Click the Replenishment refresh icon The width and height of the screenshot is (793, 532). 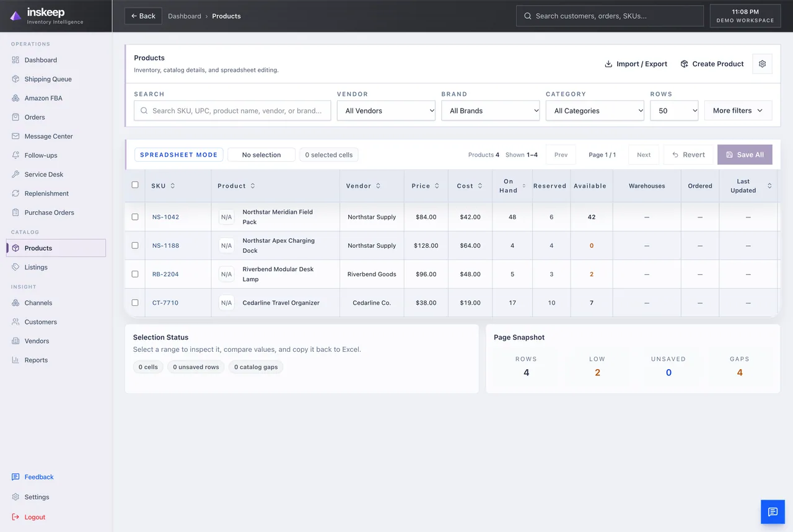pos(15,194)
